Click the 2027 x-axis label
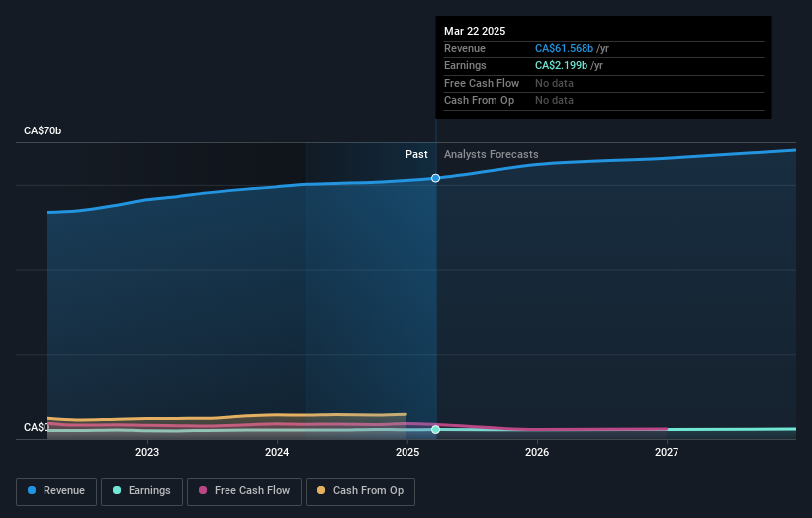Viewport: 812px width, 518px height. tap(667, 452)
